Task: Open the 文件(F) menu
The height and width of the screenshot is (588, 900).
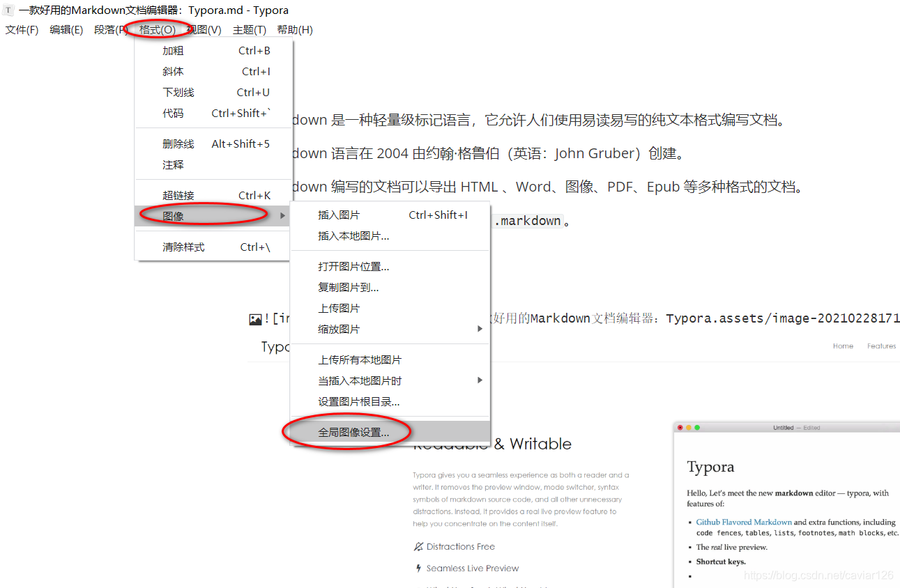Action: 22,30
